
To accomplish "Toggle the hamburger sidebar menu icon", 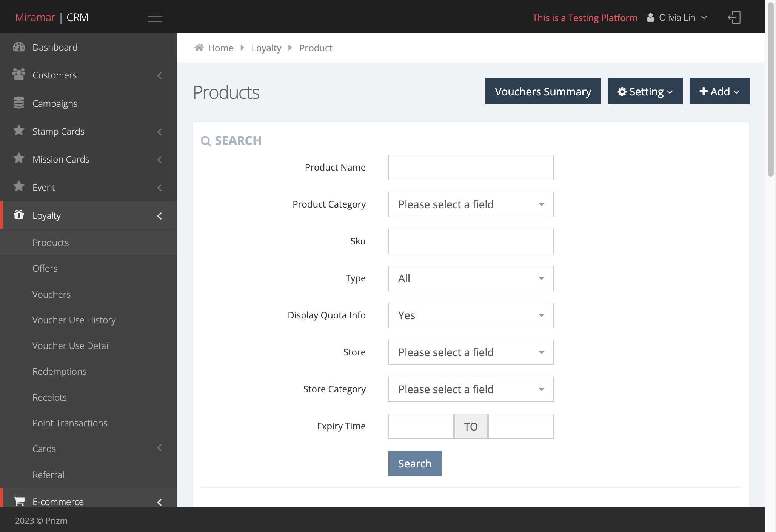I will pos(155,17).
